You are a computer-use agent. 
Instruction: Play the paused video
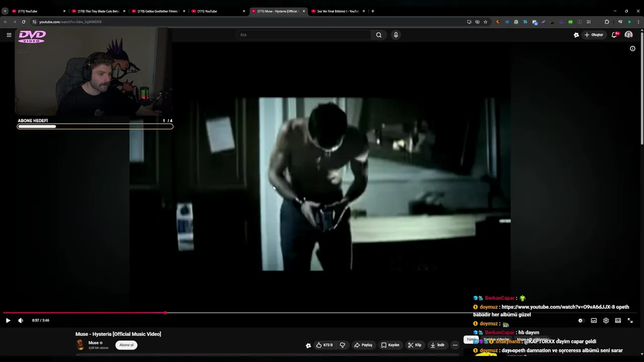(x=8, y=320)
